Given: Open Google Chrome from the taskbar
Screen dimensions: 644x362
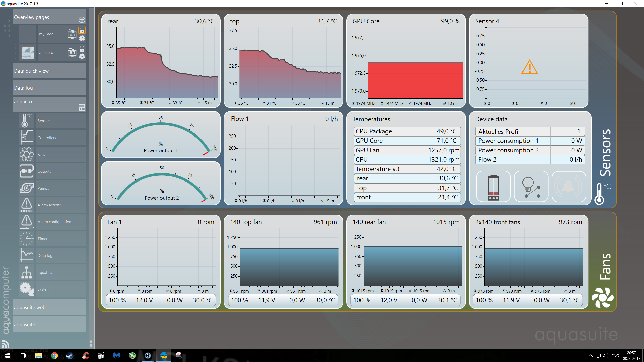Looking at the screenshot, I should [x=54, y=356].
